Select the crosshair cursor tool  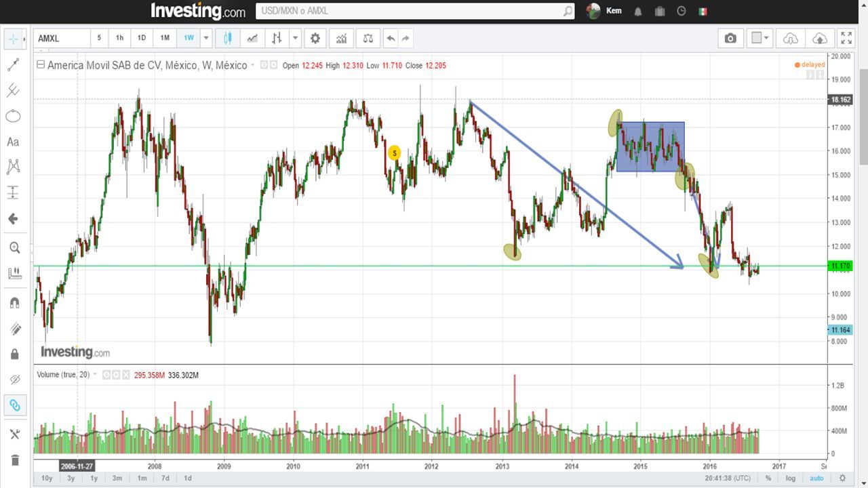click(x=14, y=39)
